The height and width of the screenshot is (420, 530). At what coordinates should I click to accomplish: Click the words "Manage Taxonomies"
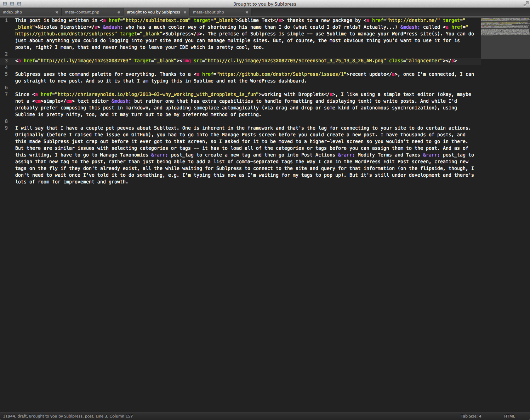click(124, 155)
